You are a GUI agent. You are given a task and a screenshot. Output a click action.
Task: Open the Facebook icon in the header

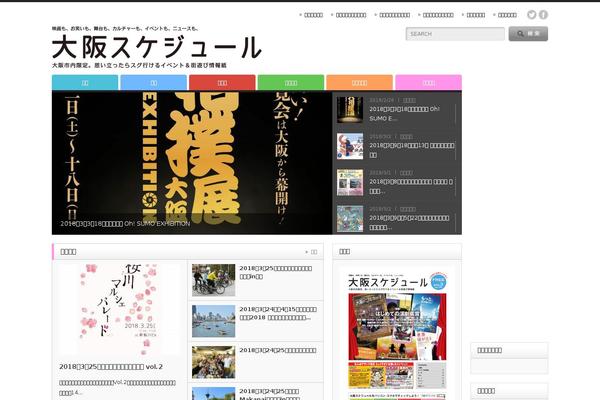(x=543, y=15)
